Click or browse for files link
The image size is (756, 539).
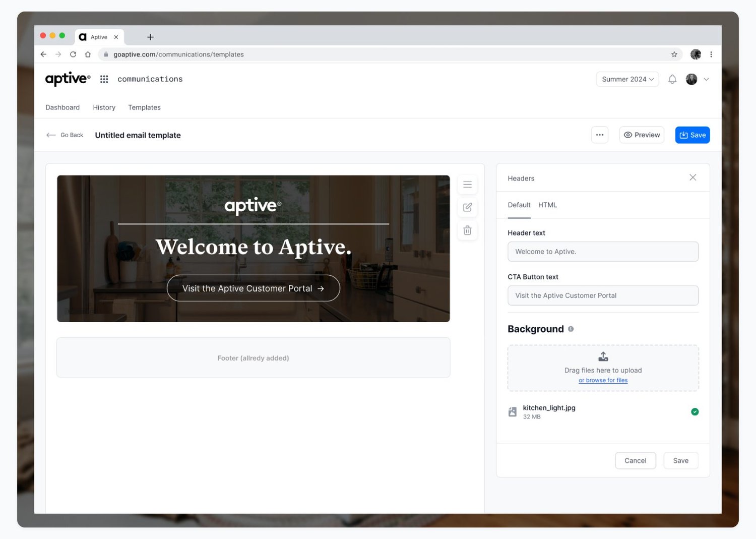(x=603, y=380)
